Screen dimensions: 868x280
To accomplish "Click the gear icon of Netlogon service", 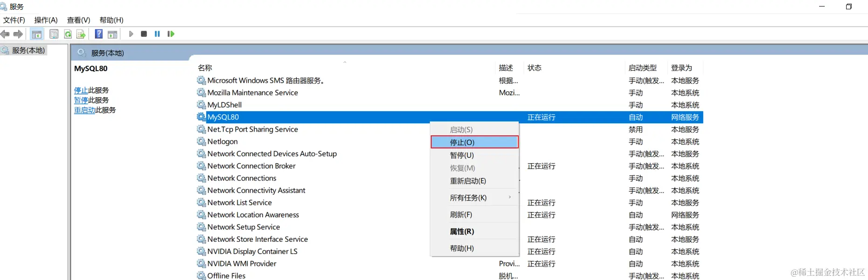I will coord(201,141).
